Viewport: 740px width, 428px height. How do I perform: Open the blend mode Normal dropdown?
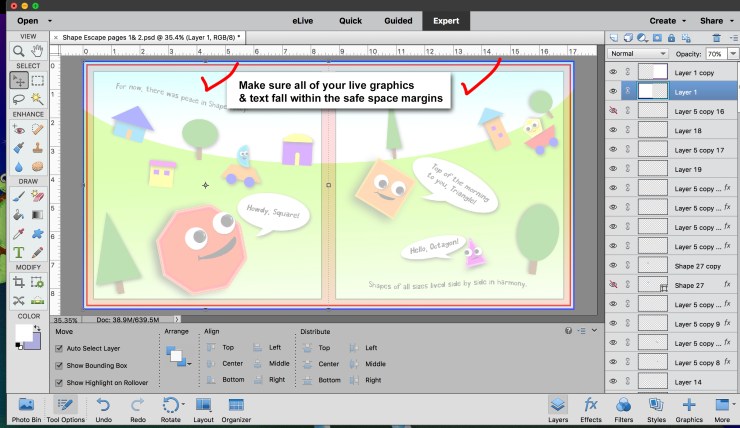tap(637, 53)
